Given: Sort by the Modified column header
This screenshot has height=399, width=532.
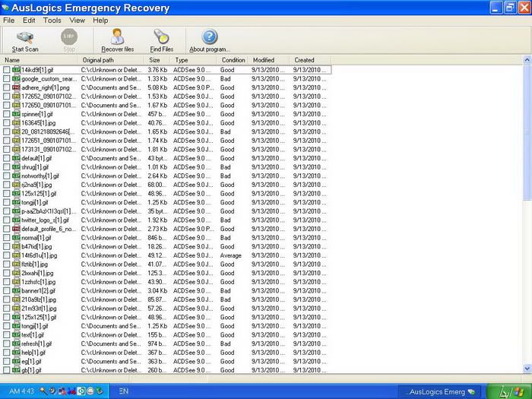Looking at the screenshot, I should pos(269,60).
